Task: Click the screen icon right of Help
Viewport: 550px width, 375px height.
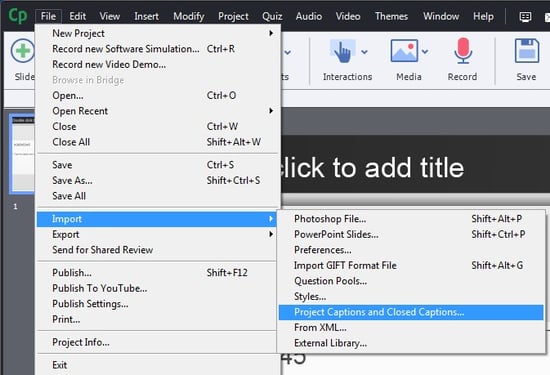Action: [525, 16]
